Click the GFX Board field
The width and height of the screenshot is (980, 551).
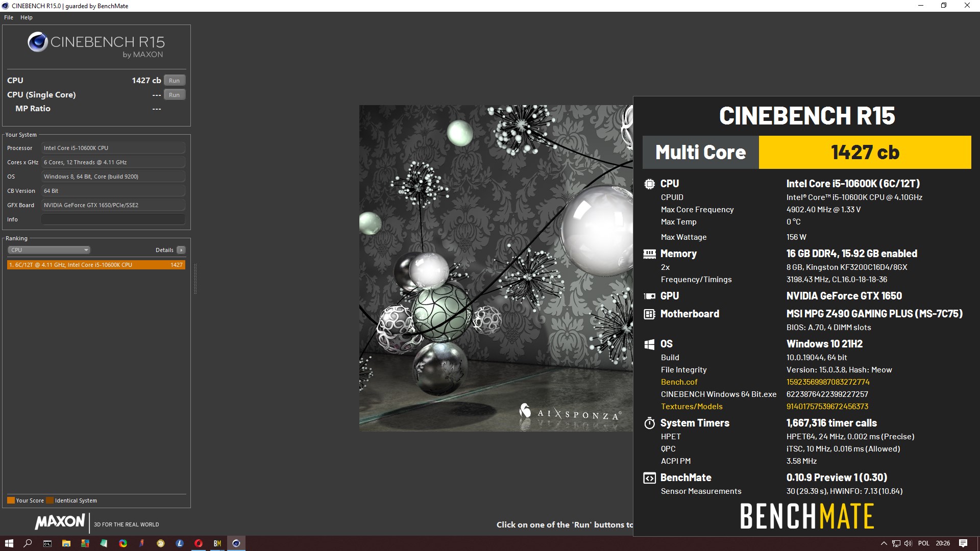(113, 205)
